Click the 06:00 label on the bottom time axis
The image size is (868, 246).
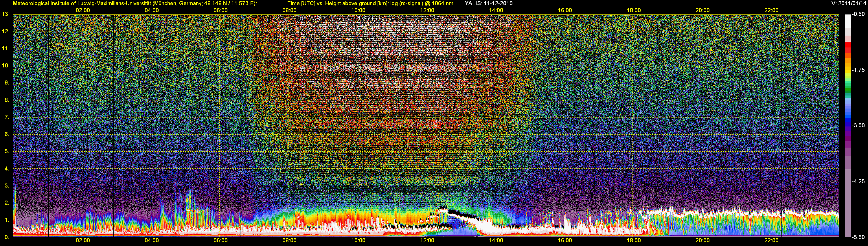click(x=221, y=241)
